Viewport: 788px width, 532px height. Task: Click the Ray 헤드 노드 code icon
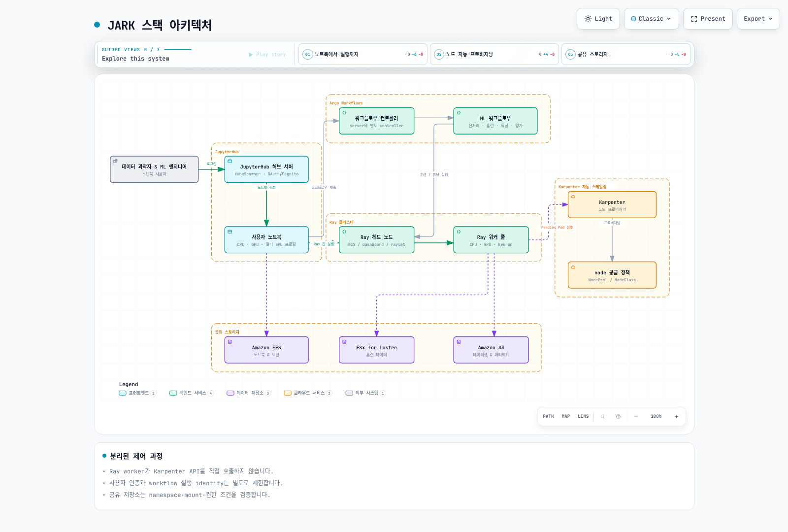[x=344, y=232]
